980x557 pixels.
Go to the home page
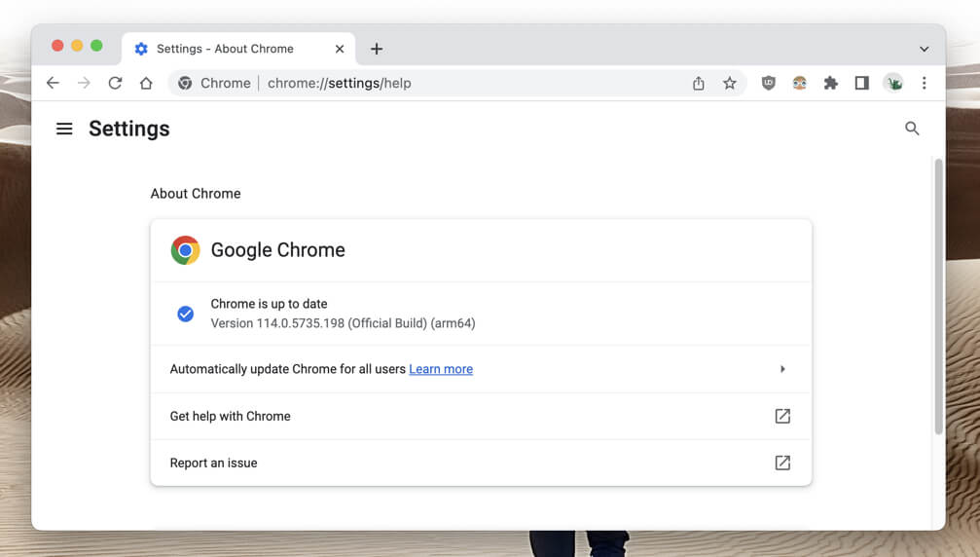146,83
